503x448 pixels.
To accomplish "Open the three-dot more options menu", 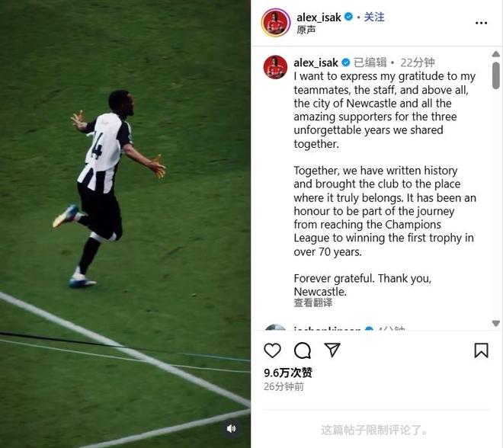I will [481, 23].
